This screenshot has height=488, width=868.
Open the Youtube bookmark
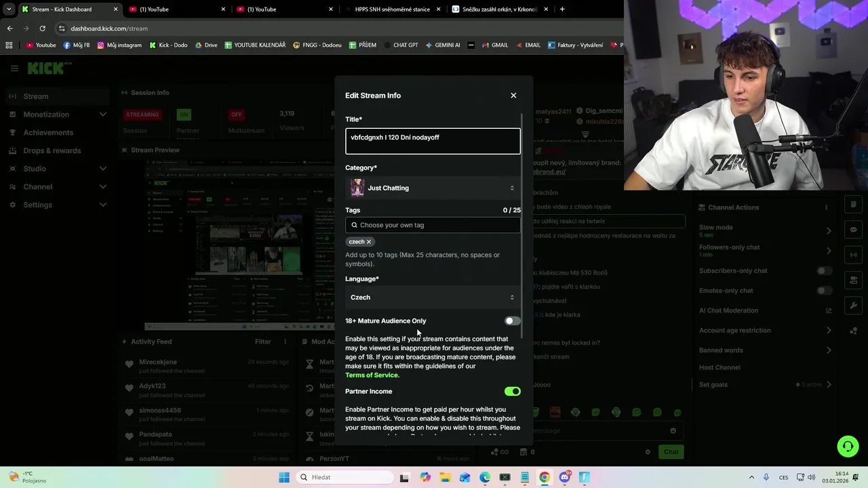coord(41,45)
